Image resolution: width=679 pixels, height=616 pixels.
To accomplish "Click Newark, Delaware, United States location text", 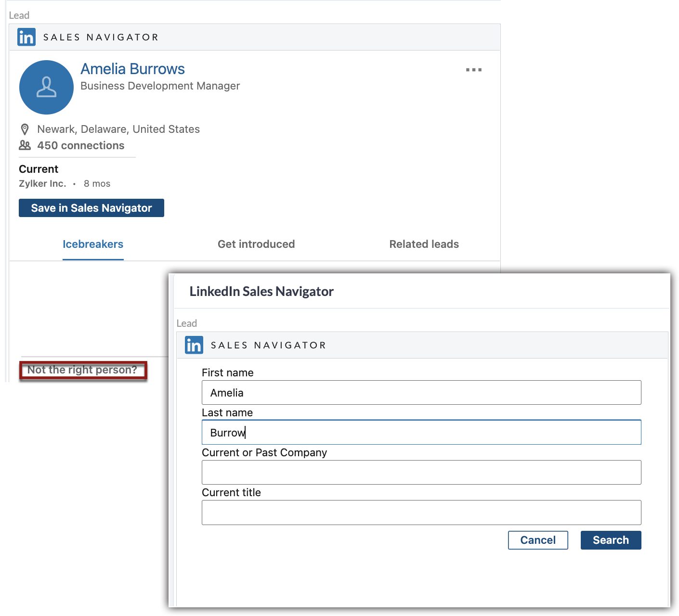I will coord(118,129).
